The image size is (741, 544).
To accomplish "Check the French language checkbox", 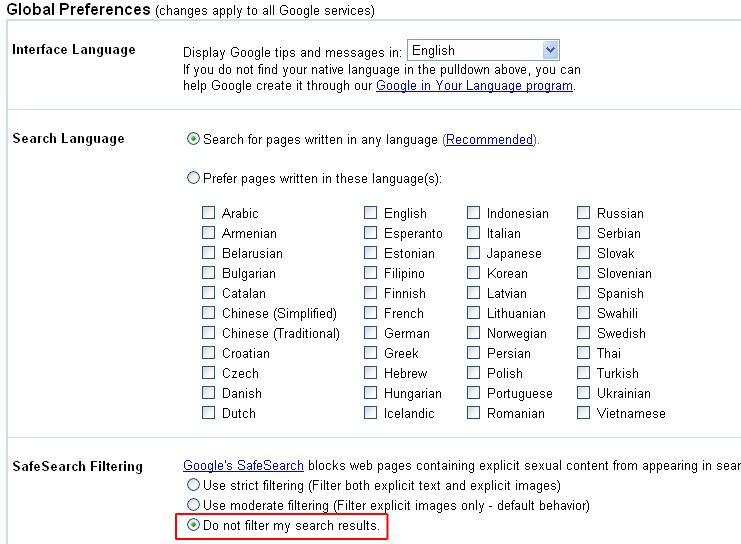I will pyautogui.click(x=371, y=313).
